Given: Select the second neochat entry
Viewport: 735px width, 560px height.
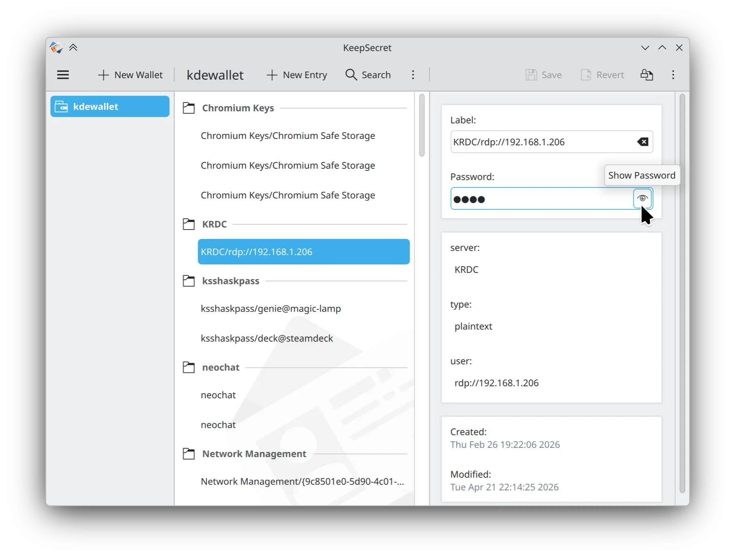Looking at the screenshot, I should click(304, 425).
